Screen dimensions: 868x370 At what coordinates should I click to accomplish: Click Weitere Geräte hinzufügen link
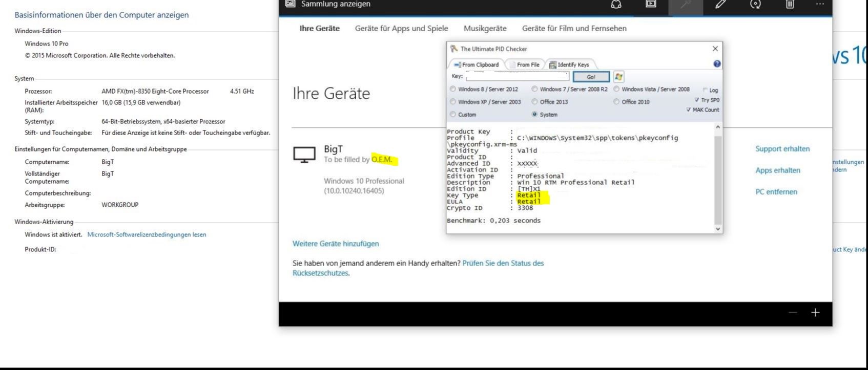pyautogui.click(x=336, y=244)
